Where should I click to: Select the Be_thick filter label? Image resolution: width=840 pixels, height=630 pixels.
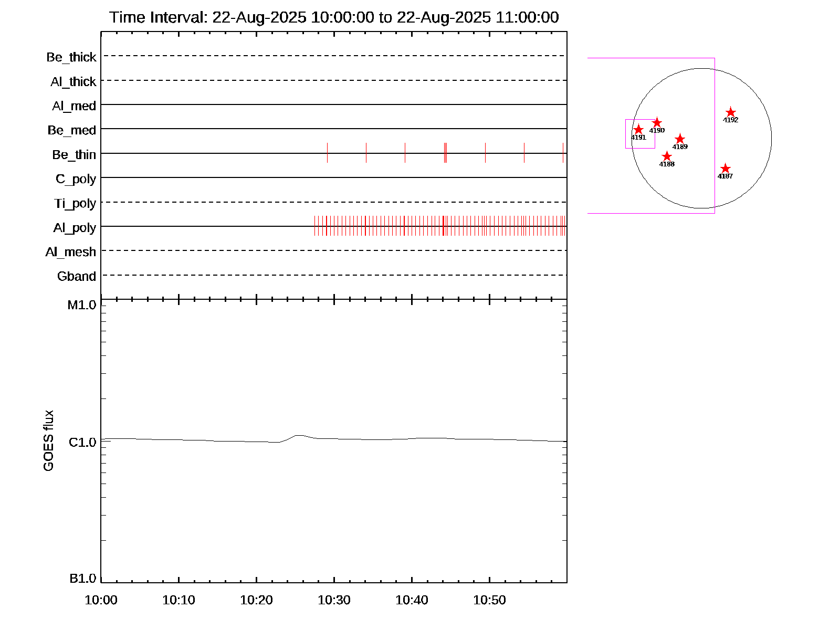[71, 57]
